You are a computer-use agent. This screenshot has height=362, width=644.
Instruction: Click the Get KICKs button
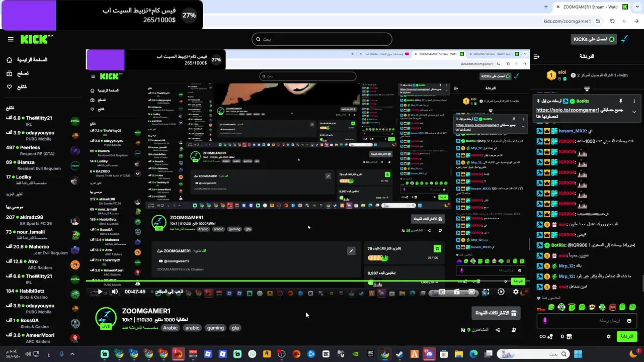593,39
